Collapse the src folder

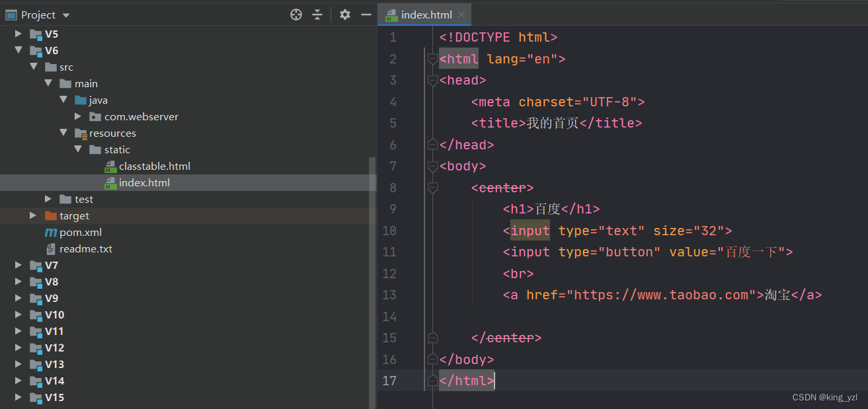click(34, 67)
